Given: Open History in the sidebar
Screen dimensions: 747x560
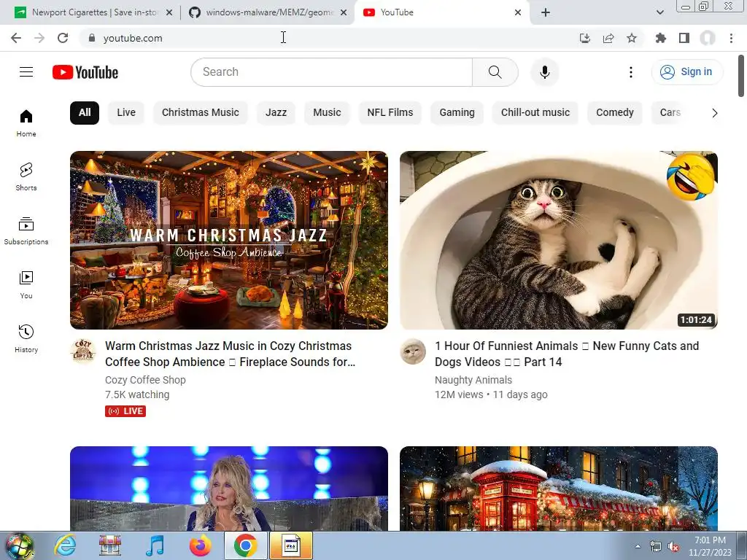Looking at the screenshot, I should pyautogui.click(x=26, y=338).
